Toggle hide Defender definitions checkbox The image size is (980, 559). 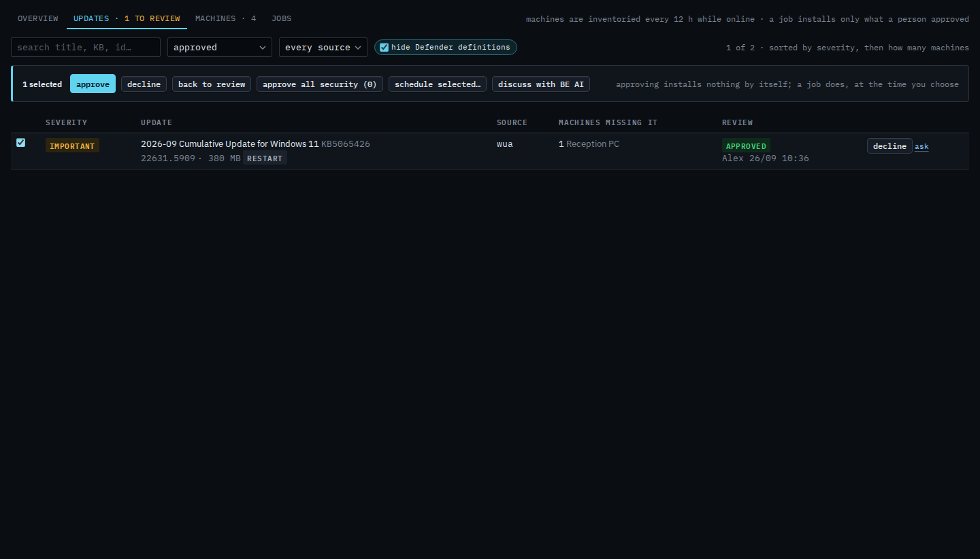385,47
